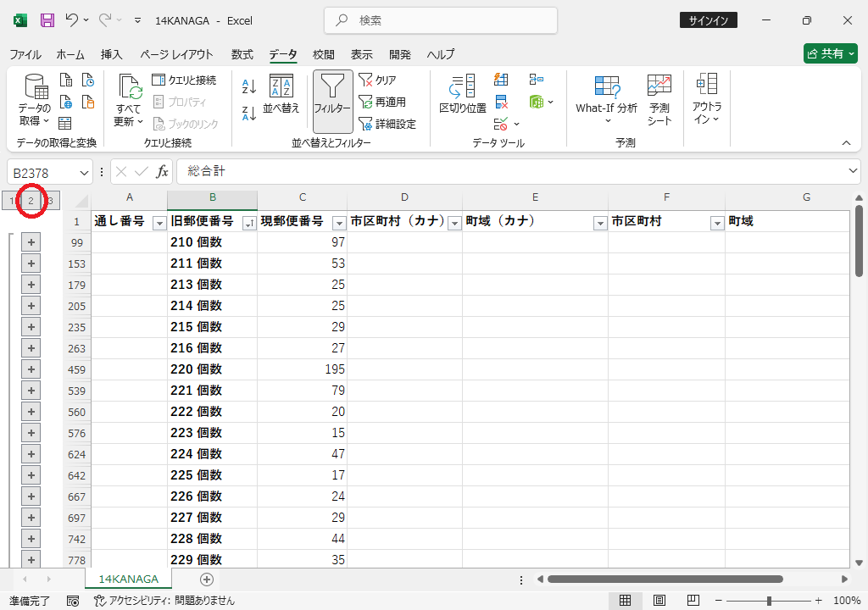
Task: Open the What-If 分析 menu
Action: click(x=607, y=100)
